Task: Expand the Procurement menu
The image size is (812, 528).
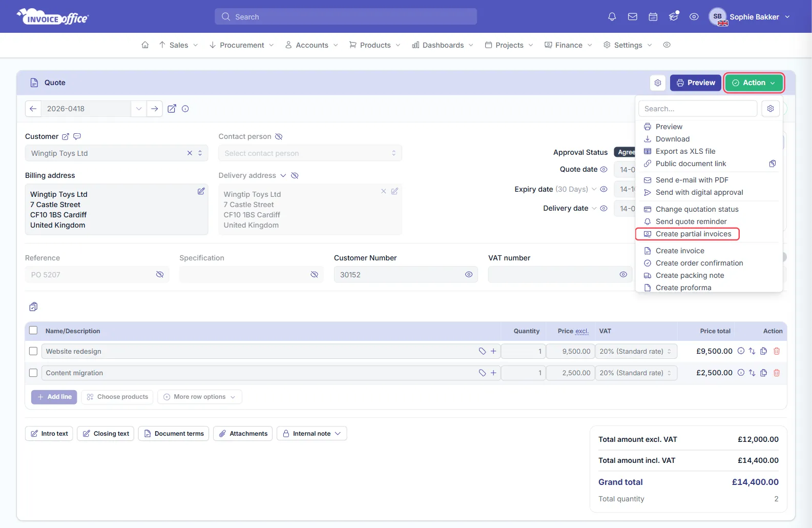Action: tap(241, 45)
